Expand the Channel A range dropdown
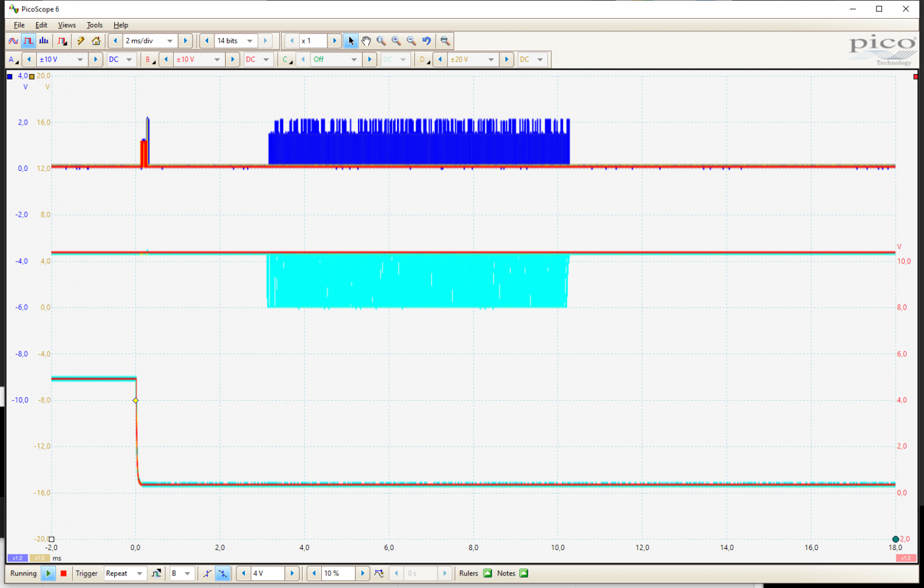Image resolution: width=924 pixels, height=588 pixels. (62, 59)
